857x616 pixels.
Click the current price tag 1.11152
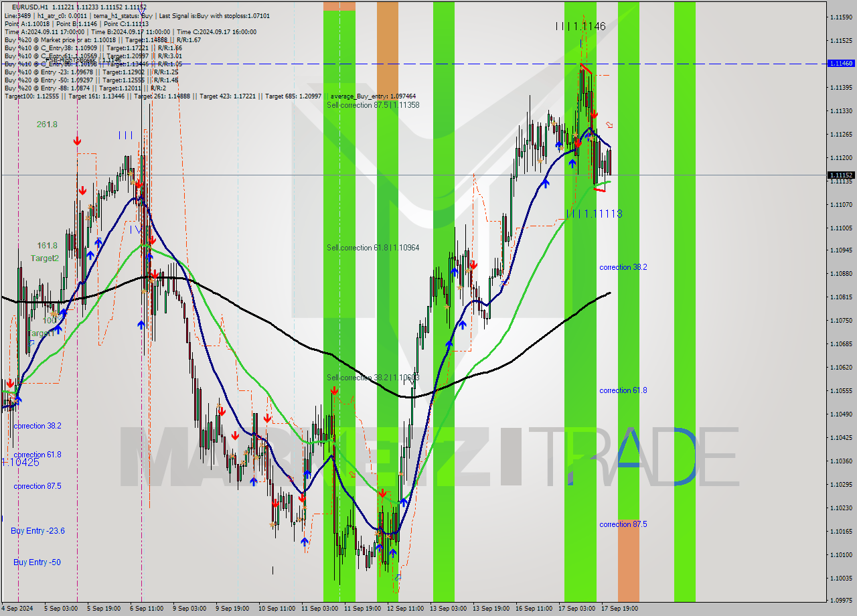(x=841, y=175)
